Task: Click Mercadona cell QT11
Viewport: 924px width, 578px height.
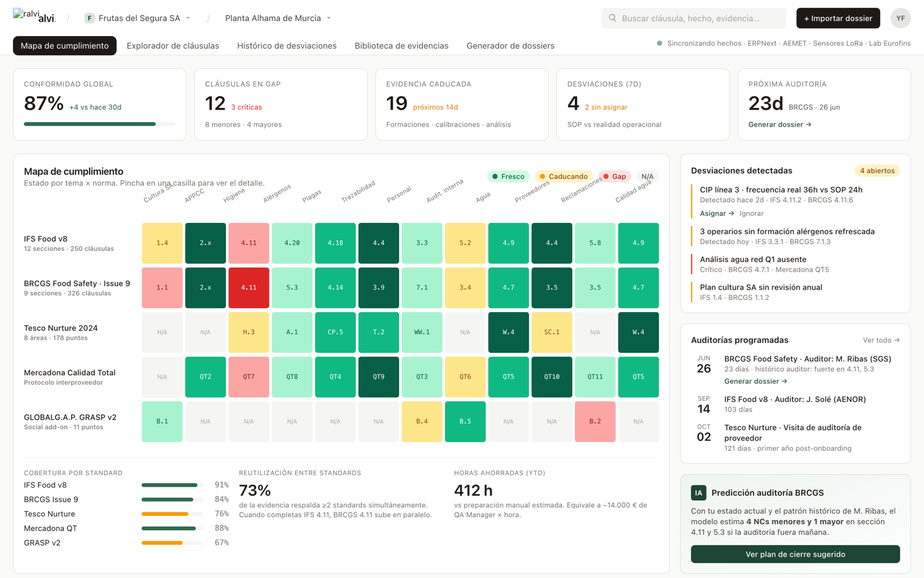Action: 595,377
